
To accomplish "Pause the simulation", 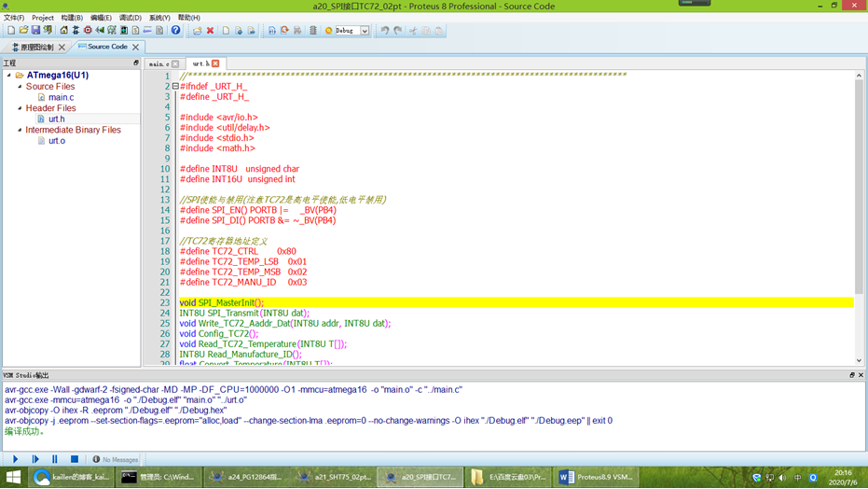I will coord(55,459).
